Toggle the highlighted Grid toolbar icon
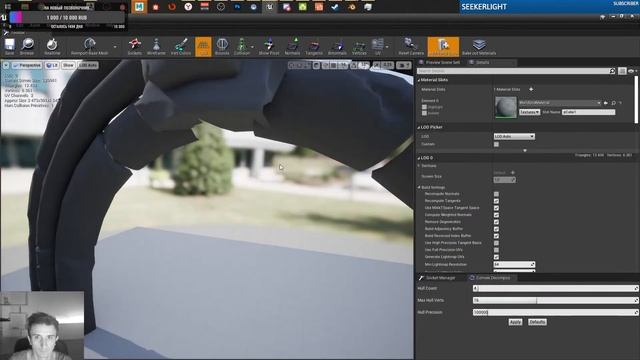 (x=203, y=47)
